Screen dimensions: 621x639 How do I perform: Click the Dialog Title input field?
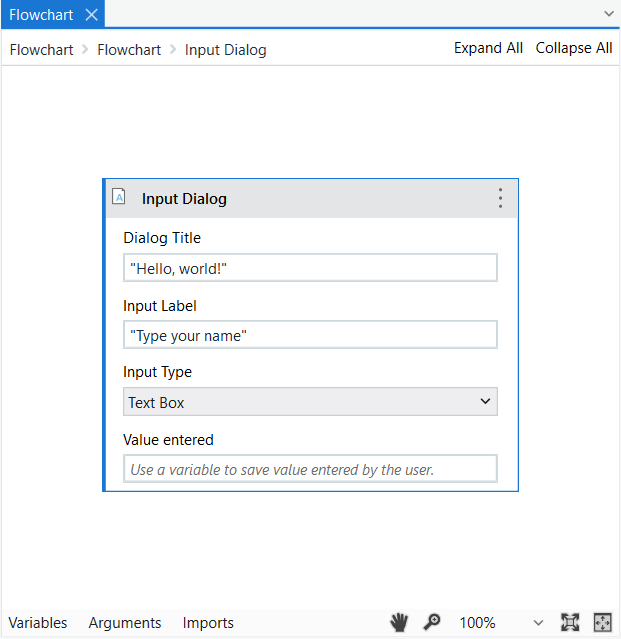310,268
